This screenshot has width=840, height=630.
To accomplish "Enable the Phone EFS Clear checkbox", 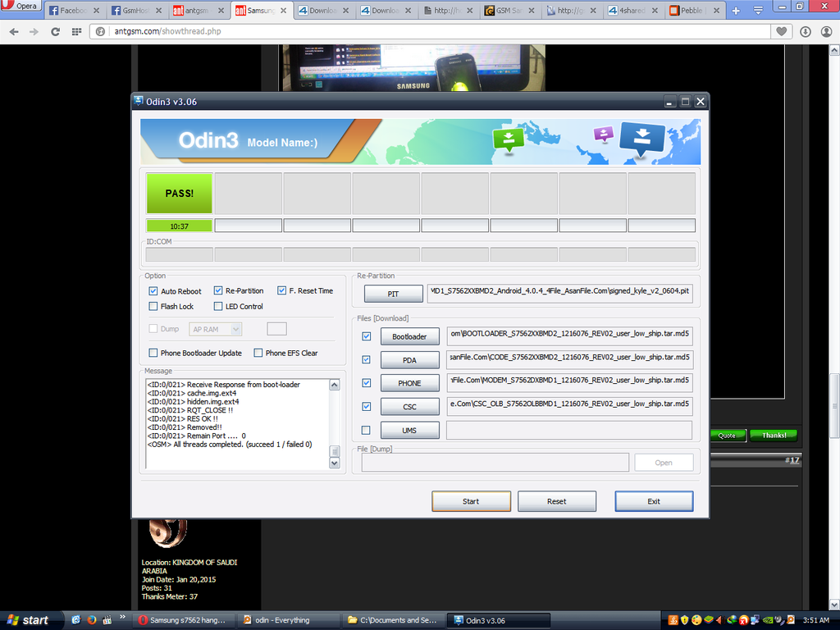I will 258,353.
